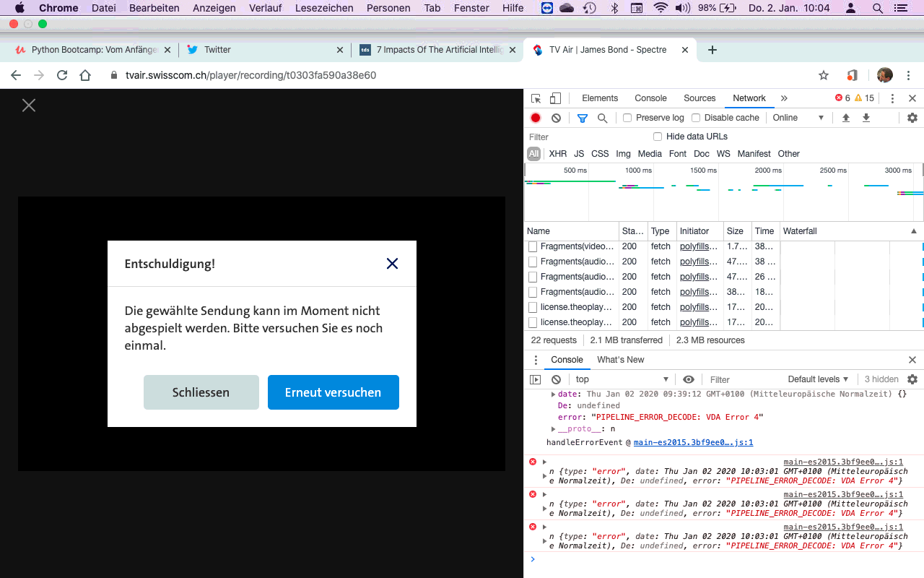
Task: Open the Online throttling dropdown
Action: point(798,118)
